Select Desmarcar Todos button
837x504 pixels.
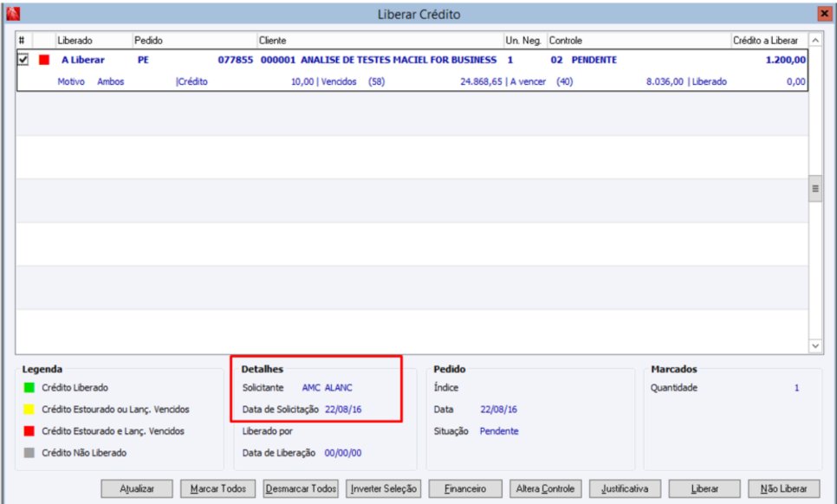(301, 488)
